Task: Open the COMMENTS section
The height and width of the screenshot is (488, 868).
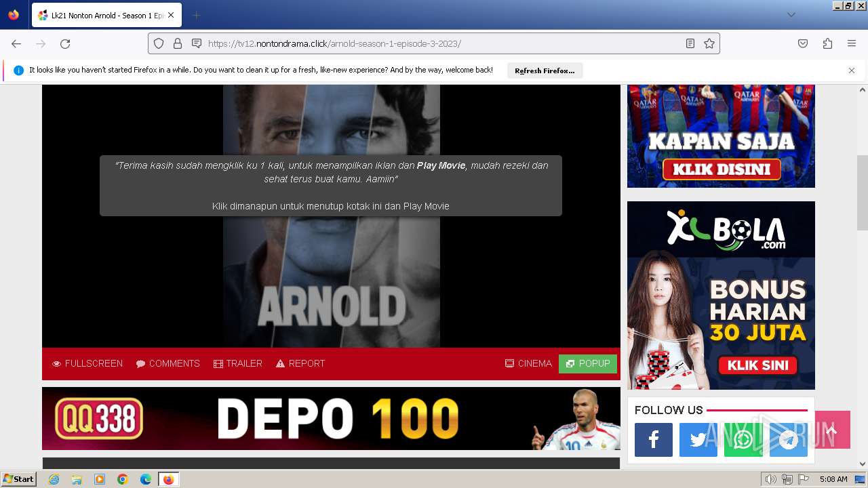Action: coord(167,363)
